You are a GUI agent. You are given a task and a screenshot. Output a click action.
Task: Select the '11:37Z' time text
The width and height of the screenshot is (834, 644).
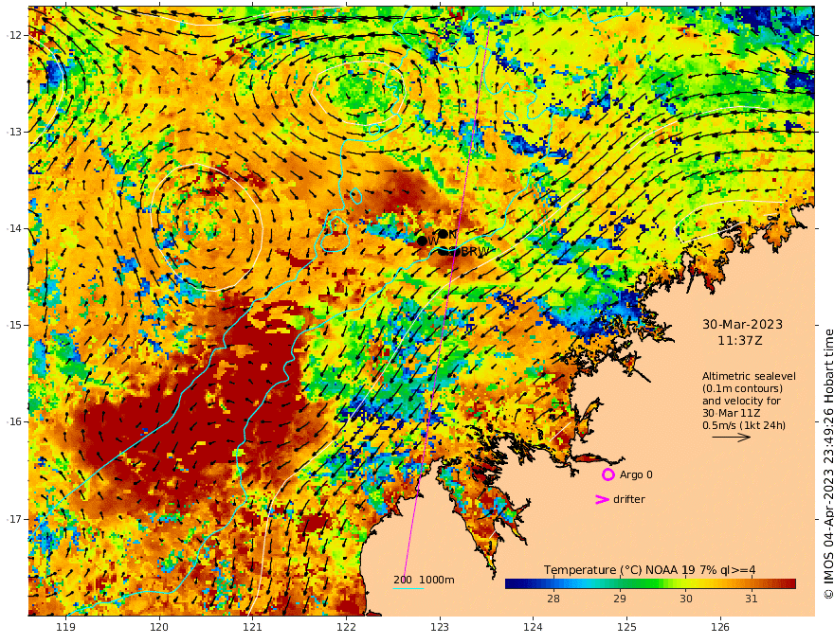tap(740, 341)
